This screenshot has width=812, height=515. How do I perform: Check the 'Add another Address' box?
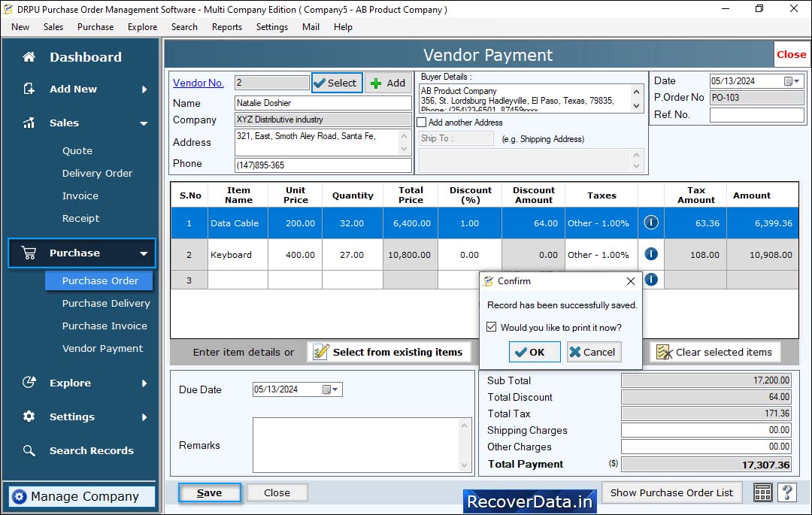[x=422, y=123]
